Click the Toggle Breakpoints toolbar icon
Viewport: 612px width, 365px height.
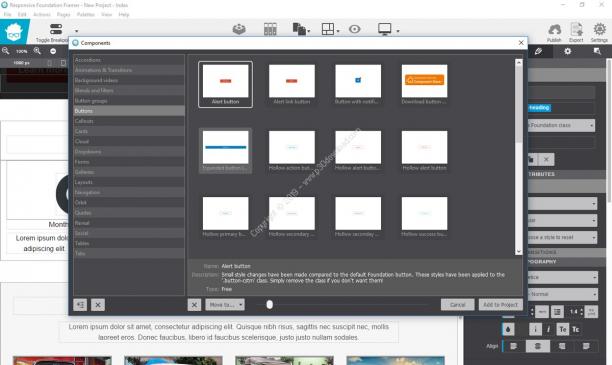56,29
